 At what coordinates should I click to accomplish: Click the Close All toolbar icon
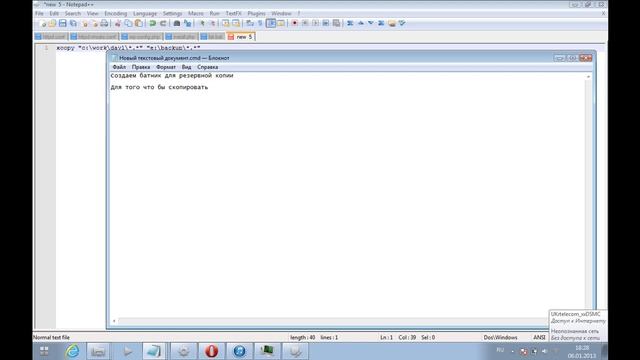pyautogui.click(x=94, y=23)
